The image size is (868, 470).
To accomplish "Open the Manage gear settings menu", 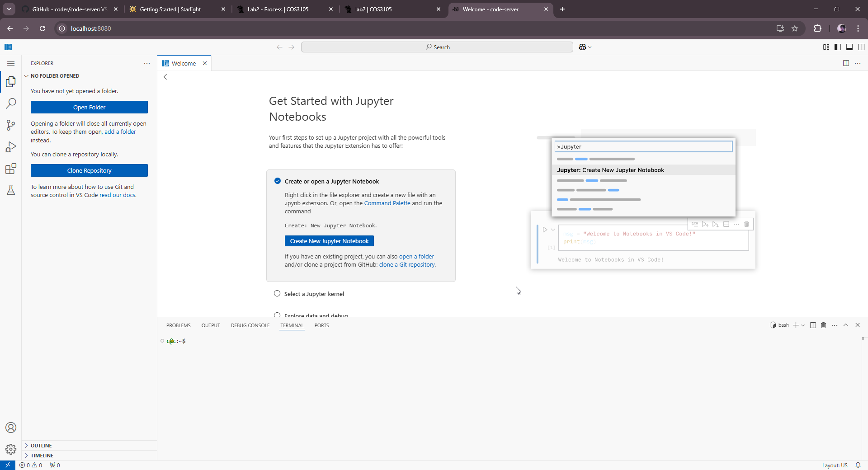I will pyautogui.click(x=11, y=449).
